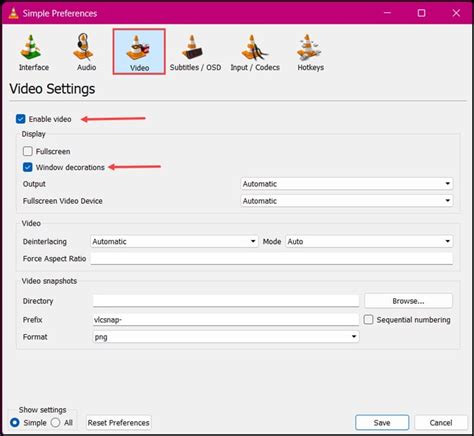The image size is (474, 436).
Task: Click the Force Aspect Ratio input field
Action: pos(271,258)
